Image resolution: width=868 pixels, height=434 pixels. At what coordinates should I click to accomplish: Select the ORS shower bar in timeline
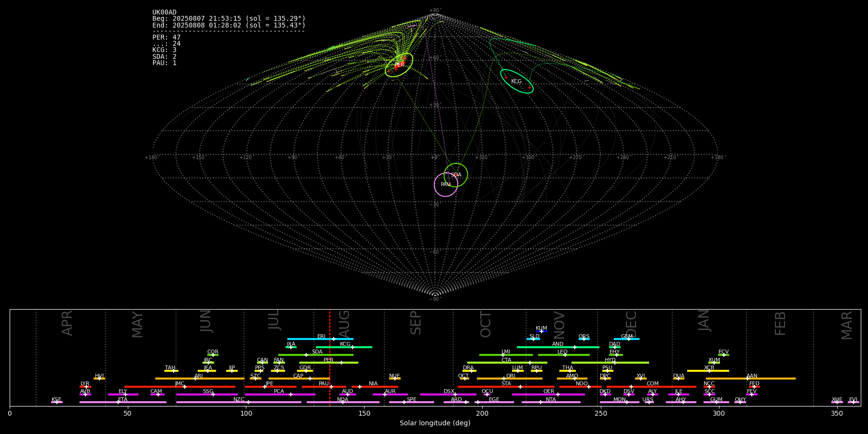point(584,339)
